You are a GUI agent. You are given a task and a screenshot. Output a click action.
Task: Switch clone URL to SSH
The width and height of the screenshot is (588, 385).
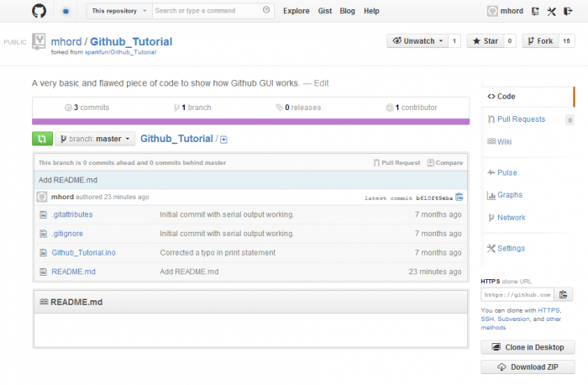487,319
